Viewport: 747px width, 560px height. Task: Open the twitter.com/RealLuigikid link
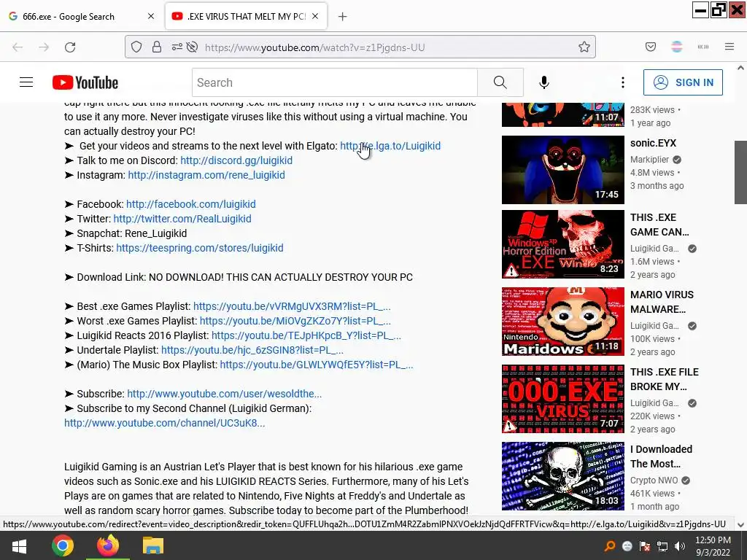[182, 219]
